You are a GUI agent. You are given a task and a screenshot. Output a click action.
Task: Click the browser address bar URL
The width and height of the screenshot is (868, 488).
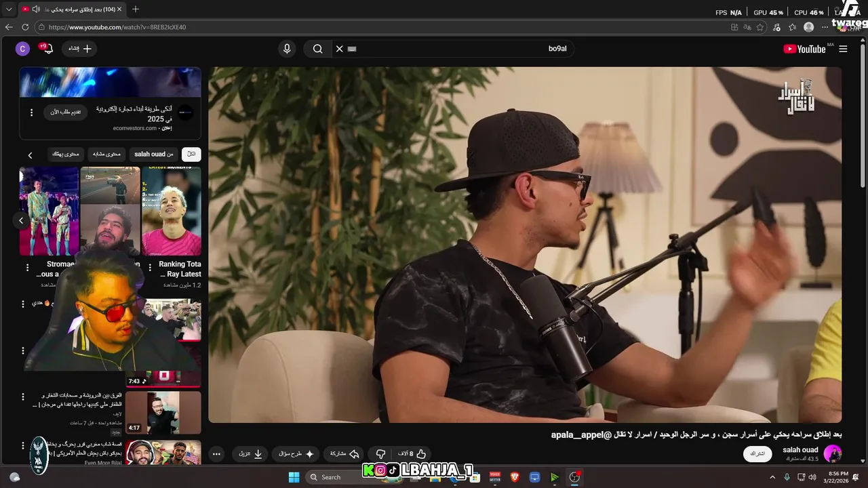point(117,27)
